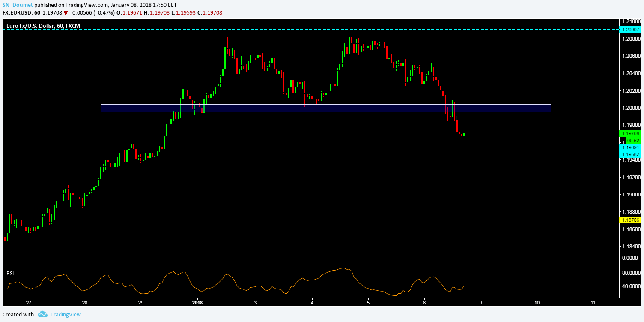Click the RSI indicator label
This screenshot has height=322, width=644.
point(9,274)
